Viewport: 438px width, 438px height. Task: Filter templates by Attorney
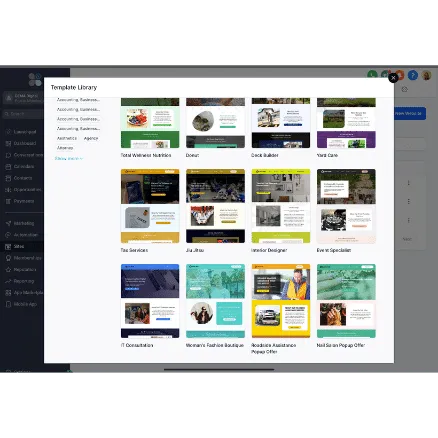(x=65, y=148)
